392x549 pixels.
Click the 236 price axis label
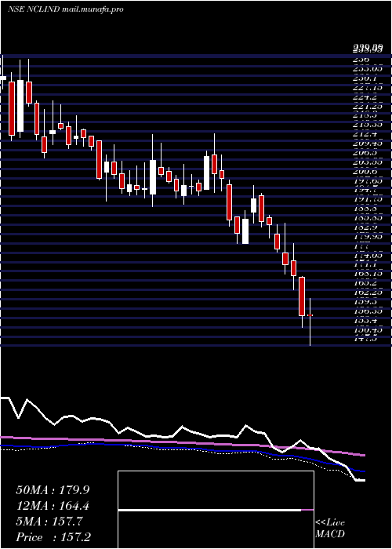(x=359, y=60)
